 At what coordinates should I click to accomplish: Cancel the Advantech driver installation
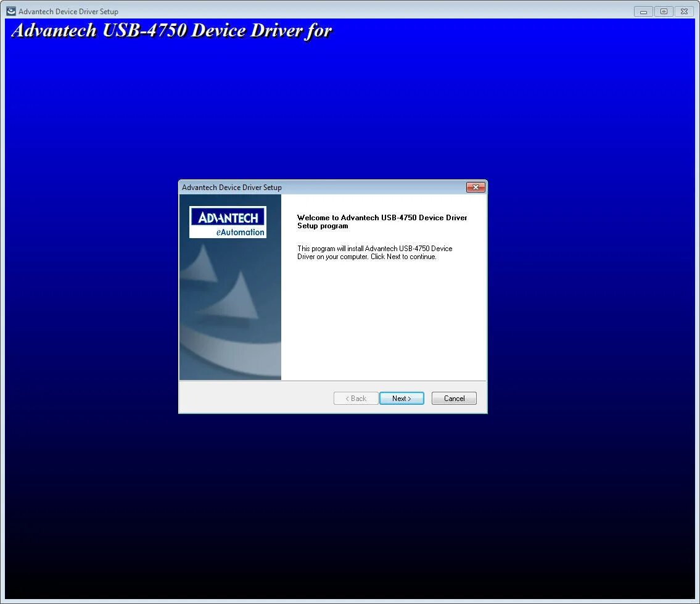[454, 398]
